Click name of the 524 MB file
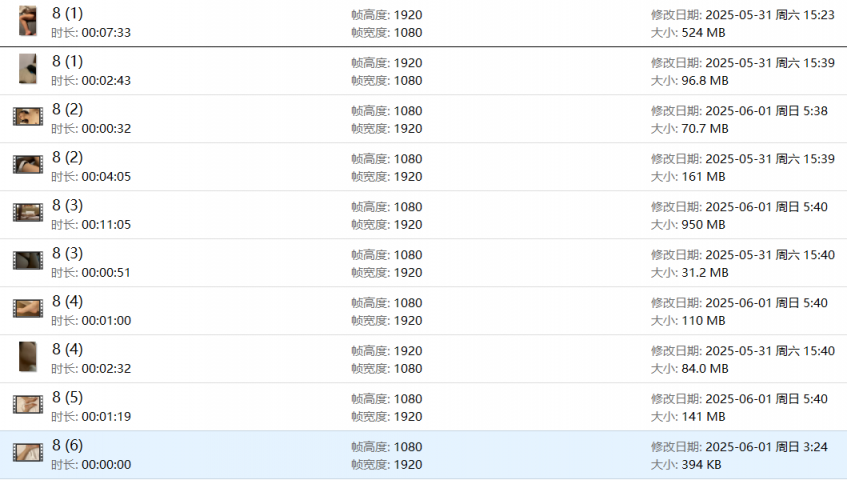 (x=67, y=14)
